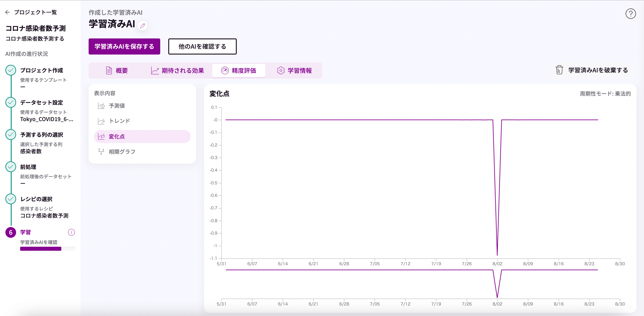Click the document icon on 概要 tab
This screenshot has height=316, width=644.
pyautogui.click(x=109, y=71)
